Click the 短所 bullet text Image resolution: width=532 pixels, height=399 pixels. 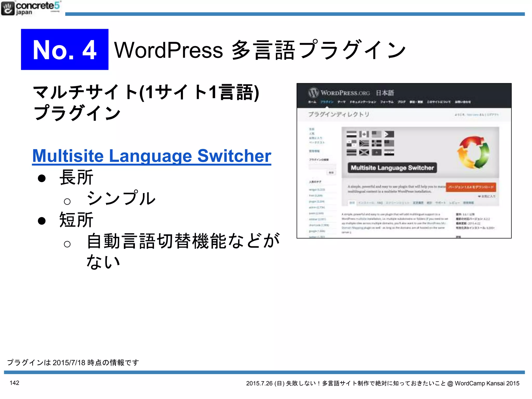click(76, 220)
